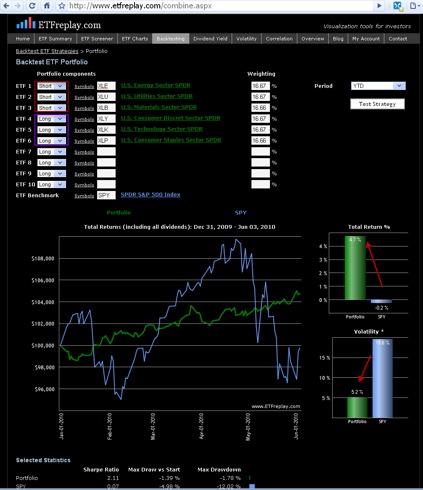Open U.S. Consumer Discret Sector SPDR link
423x490 pixels.
[170, 118]
